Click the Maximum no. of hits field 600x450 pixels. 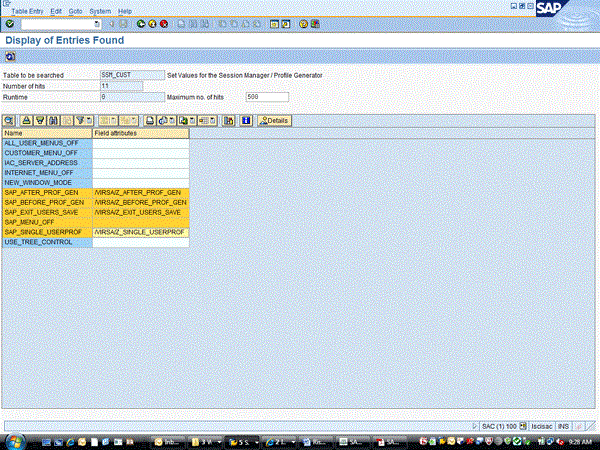coord(266,97)
